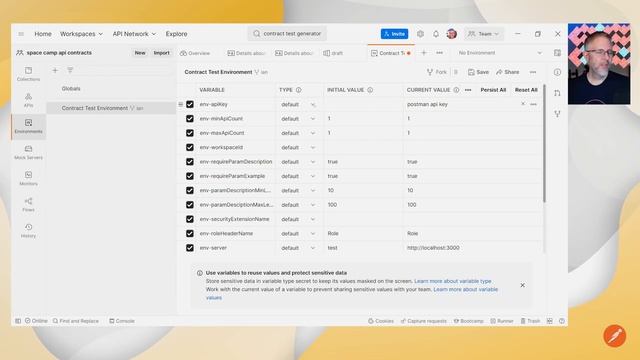
Task: Save the environment
Action: [478, 72]
